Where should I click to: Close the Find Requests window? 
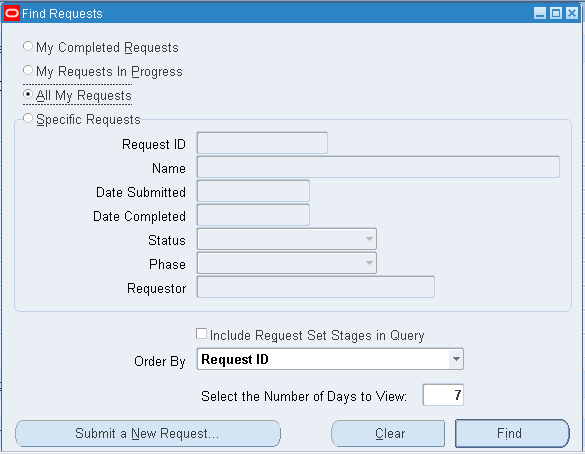[572, 13]
